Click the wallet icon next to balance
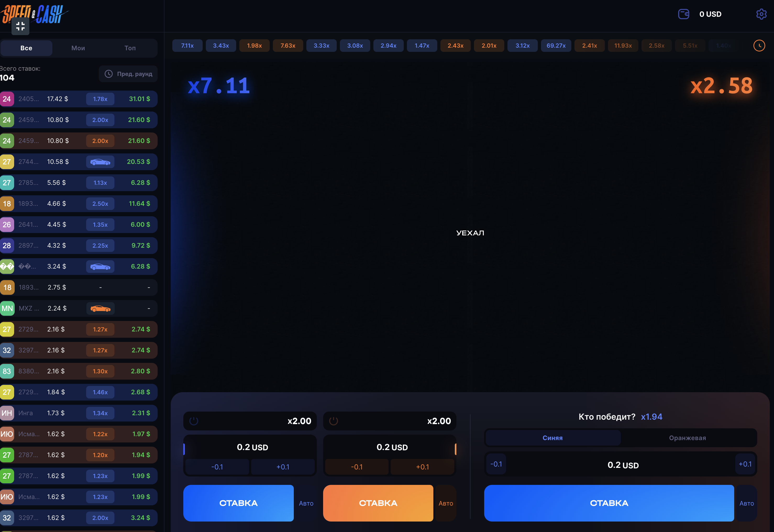 tap(683, 14)
